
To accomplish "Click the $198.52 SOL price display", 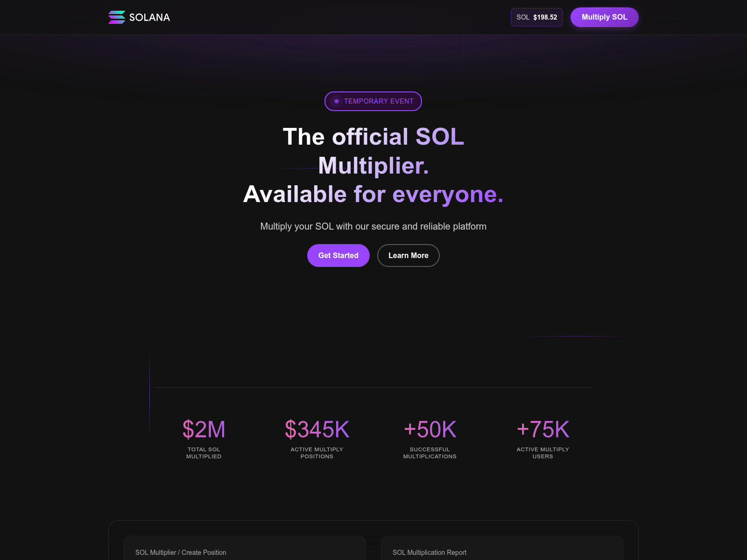I will click(544, 17).
